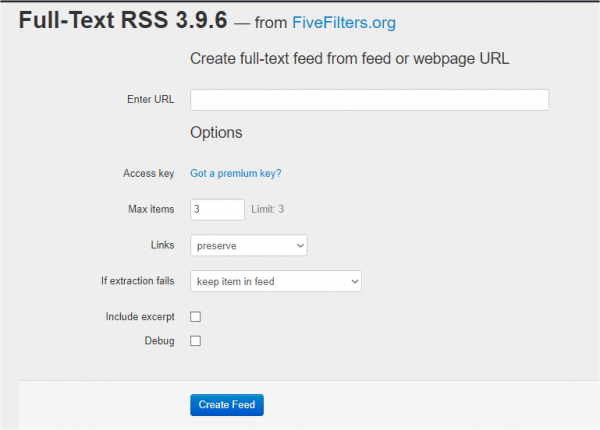Open the "keep item in feed" dropdown
600x430 pixels.
[x=275, y=282]
